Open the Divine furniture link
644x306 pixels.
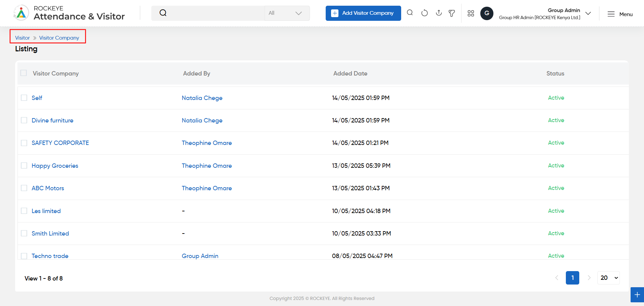(52, 120)
